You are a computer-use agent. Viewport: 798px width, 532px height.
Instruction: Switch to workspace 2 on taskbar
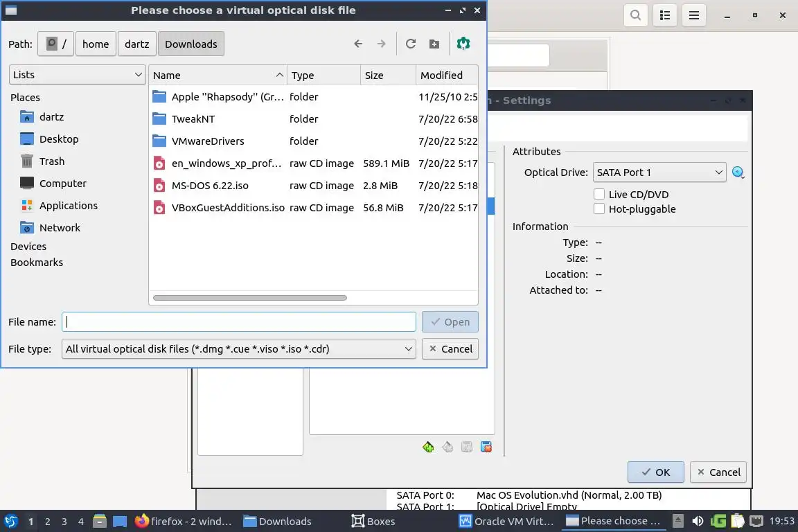click(x=47, y=522)
